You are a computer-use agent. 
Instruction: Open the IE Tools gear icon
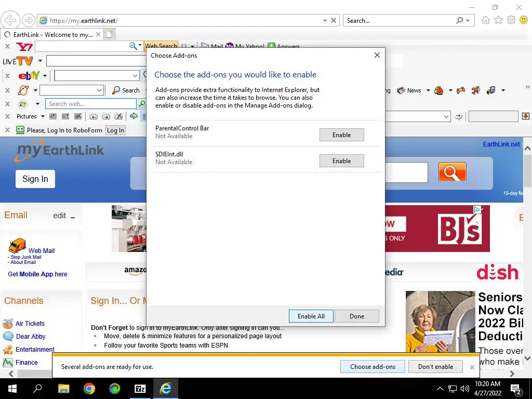coord(511,20)
